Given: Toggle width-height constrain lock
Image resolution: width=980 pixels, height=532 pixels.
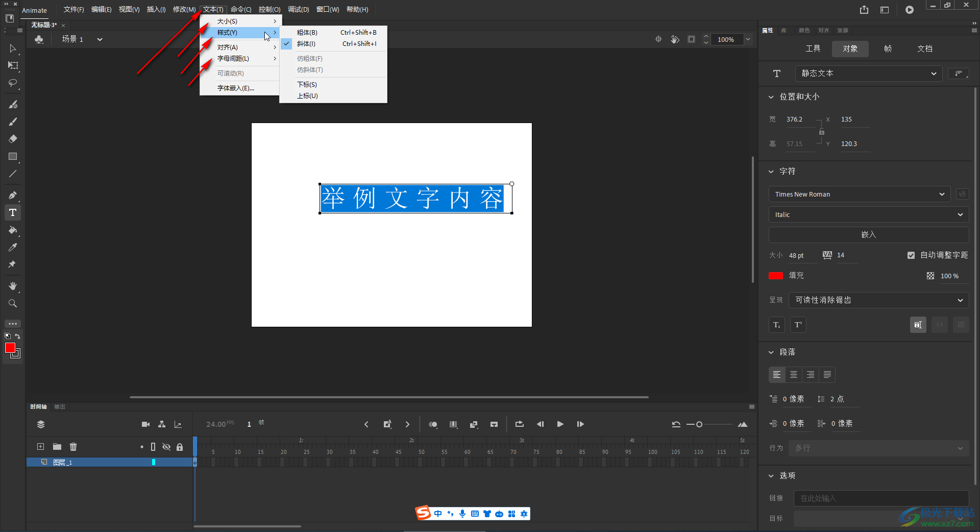Looking at the screenshot, I should 822,132.
